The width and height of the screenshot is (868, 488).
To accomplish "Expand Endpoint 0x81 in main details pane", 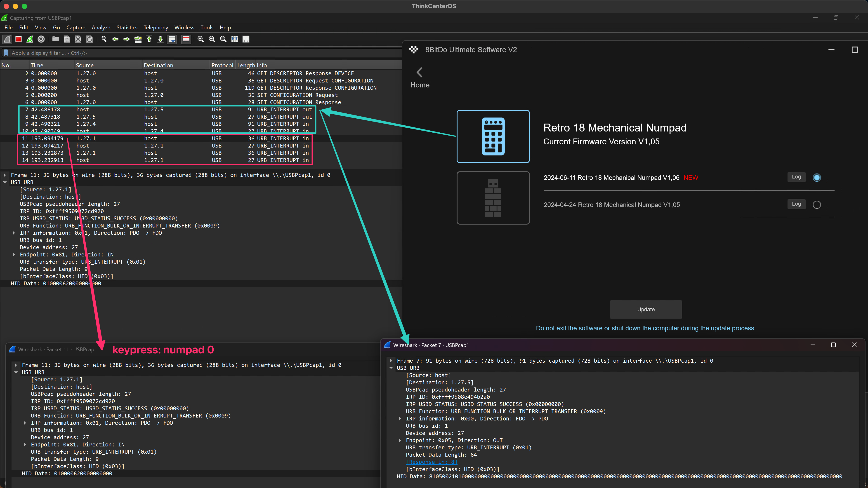I will coord(14,255).
